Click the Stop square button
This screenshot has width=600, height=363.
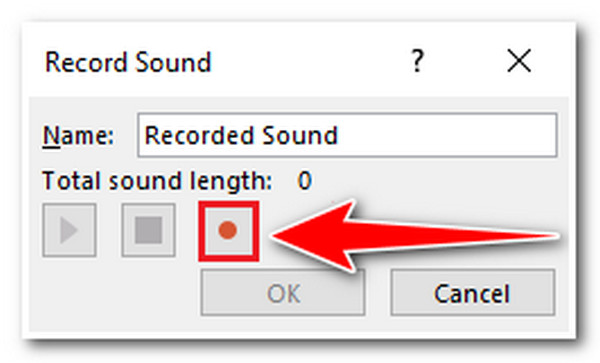(x=148, y=230)
